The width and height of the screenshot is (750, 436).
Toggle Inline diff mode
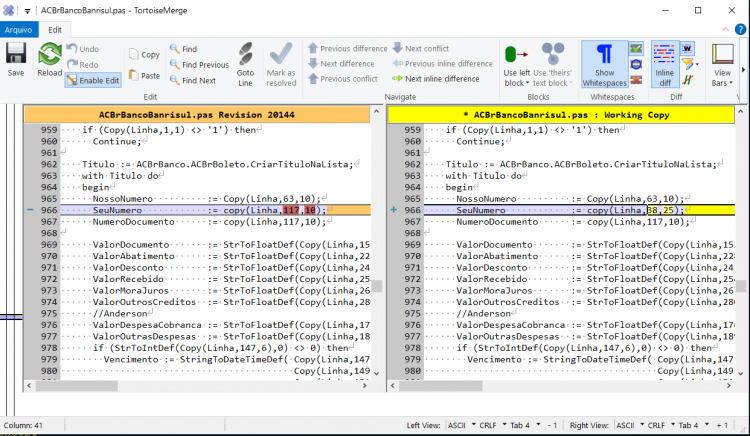pyautogui.click(x=664, y=65)
